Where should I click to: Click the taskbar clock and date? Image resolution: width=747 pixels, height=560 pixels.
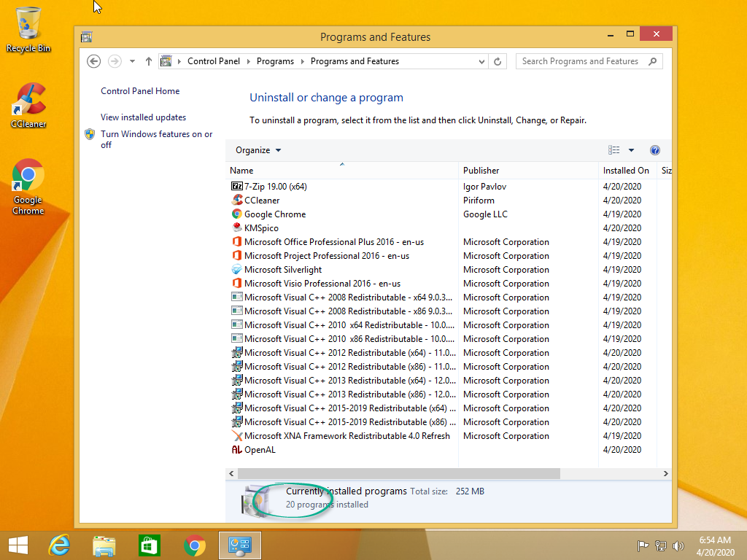click(715, 546)
